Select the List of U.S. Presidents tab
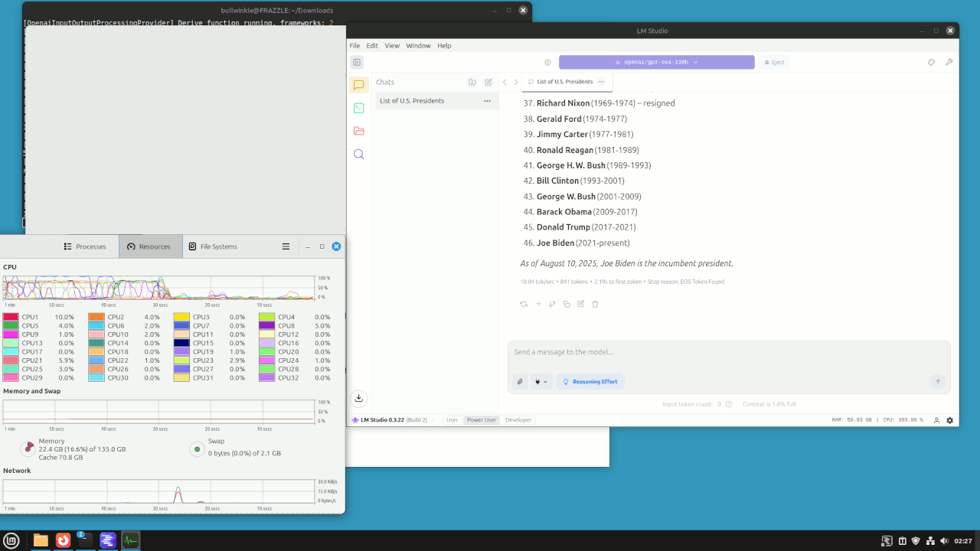Screen dimensions: 980x551 pos(563,82)
